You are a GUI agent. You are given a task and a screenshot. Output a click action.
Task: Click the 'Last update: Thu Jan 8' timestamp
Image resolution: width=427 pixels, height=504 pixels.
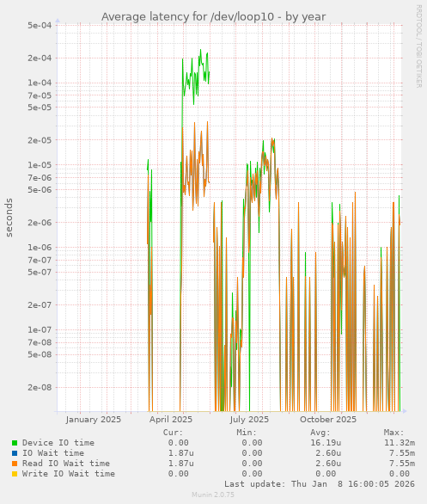coord(320,483)
